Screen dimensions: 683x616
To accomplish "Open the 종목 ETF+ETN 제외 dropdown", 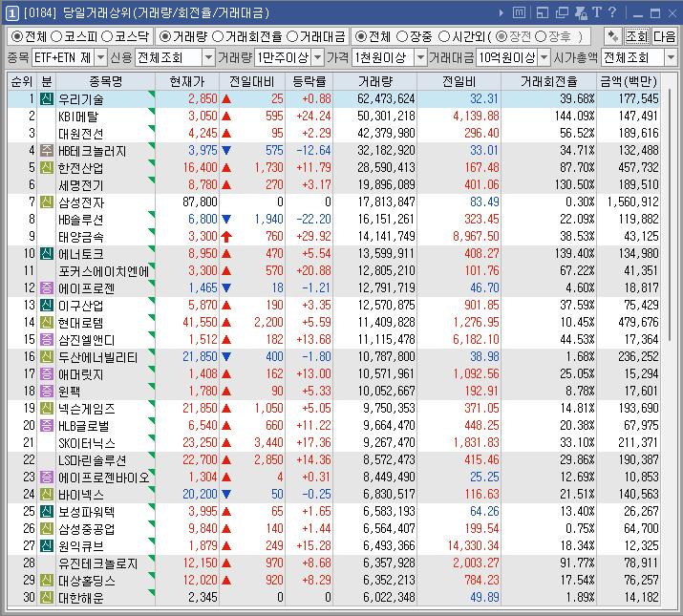I will (x=100, y=57).
